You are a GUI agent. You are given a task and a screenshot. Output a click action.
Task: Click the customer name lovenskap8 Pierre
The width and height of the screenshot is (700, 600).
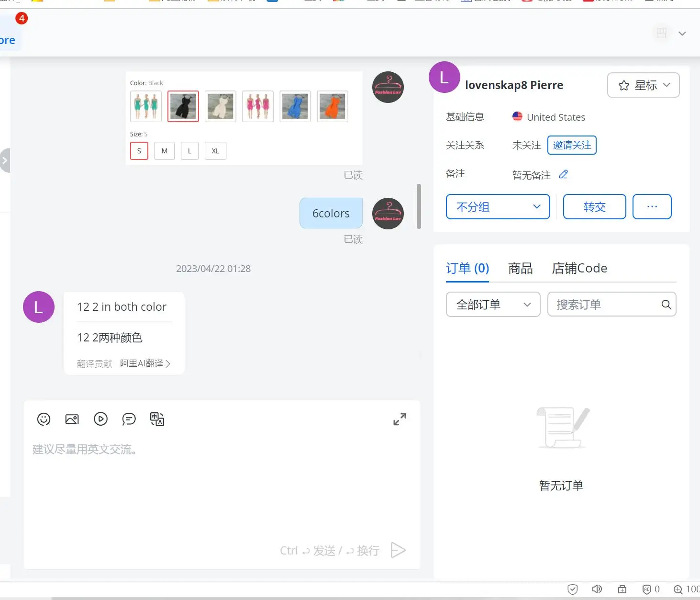(x=514, y=85)
